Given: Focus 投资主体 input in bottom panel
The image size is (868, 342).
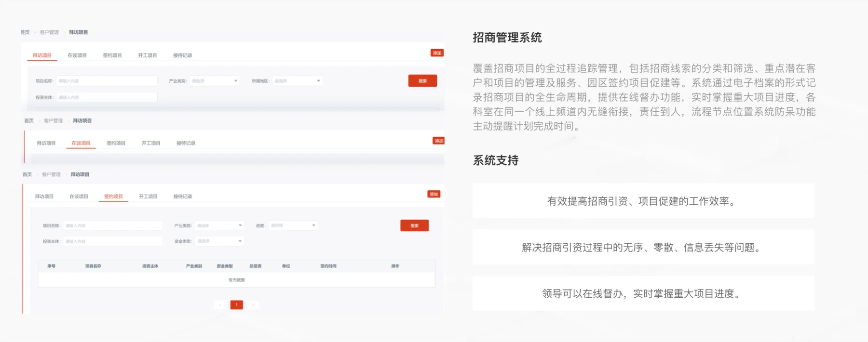Looking at the screenshot, I should point(113,241).
